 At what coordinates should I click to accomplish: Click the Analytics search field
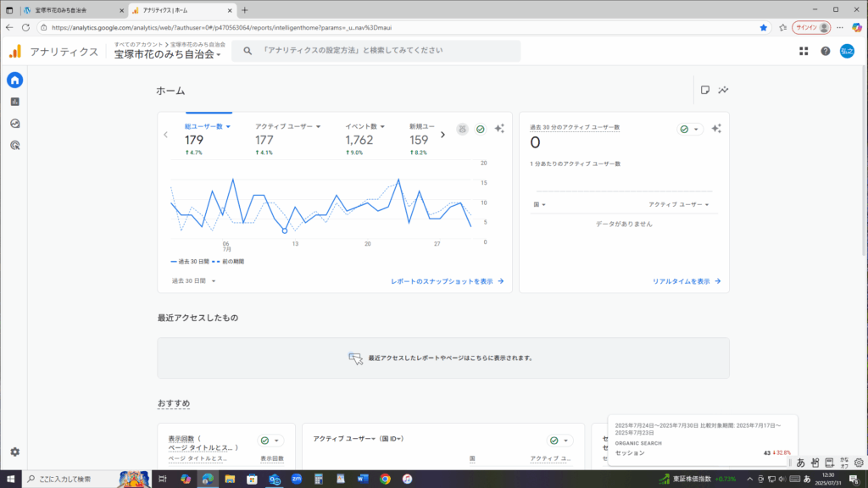click(376, 51)
